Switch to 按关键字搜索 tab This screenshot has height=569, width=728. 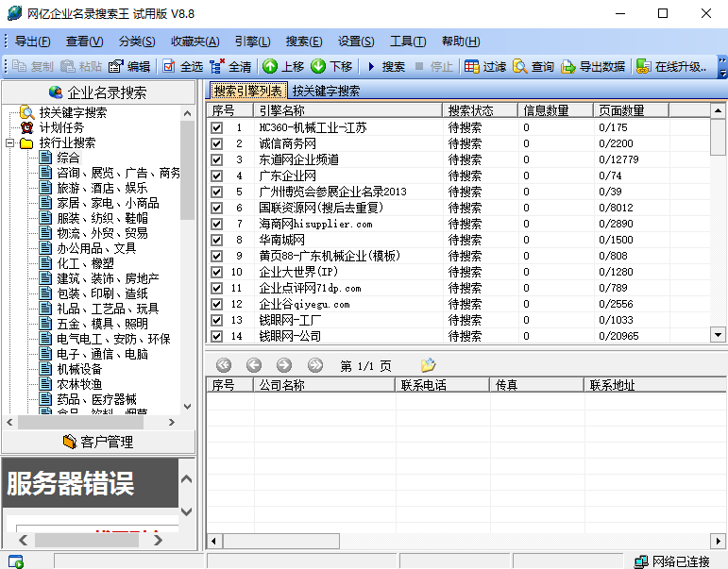coord(326,91)
